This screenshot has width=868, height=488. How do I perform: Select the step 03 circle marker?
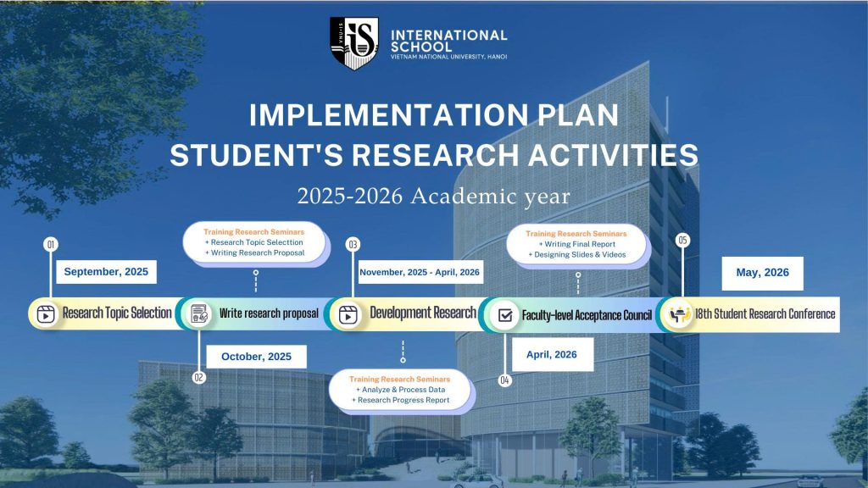pyautogui.click(x=353, y=245)
